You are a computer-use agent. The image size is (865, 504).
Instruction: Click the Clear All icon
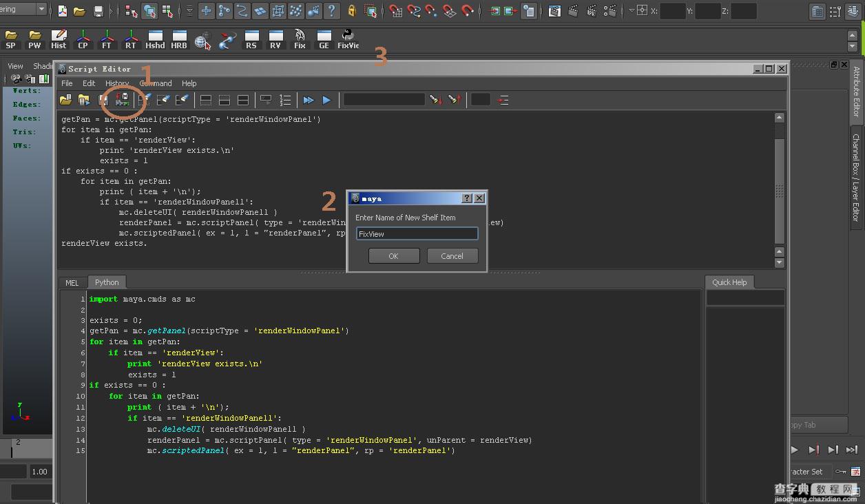click(x=182, y=101)
